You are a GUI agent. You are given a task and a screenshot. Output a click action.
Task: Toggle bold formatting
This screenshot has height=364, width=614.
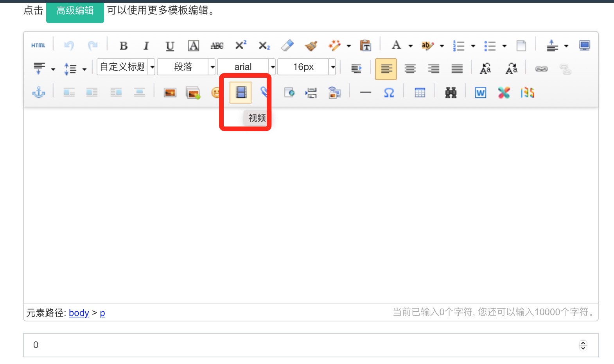click(124, 46)
